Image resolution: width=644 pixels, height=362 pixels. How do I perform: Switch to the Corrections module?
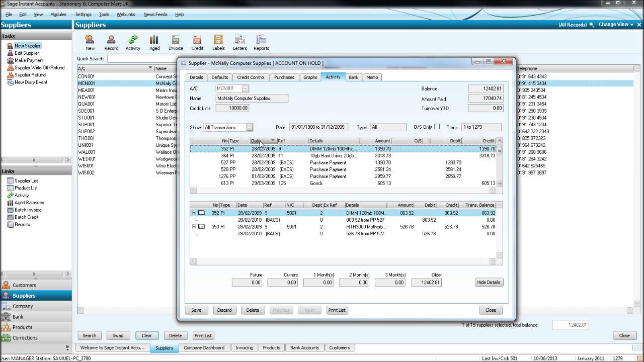(x=36, y=338)
